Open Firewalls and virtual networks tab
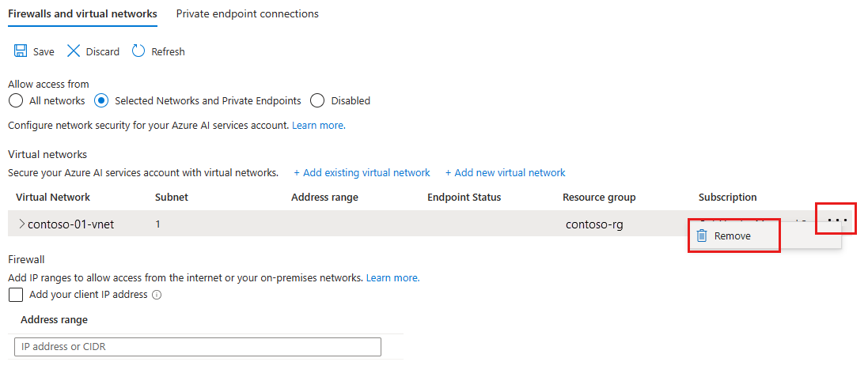 tap(82, 13)
